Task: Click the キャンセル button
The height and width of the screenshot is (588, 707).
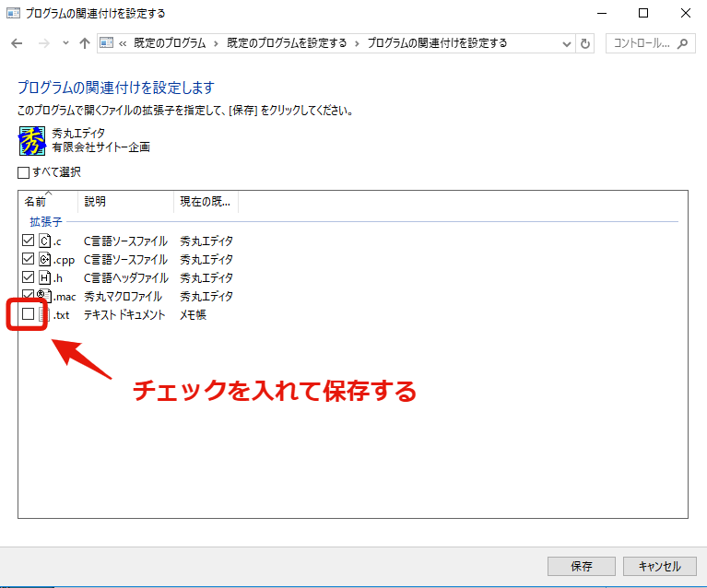Action: (660, 567)
